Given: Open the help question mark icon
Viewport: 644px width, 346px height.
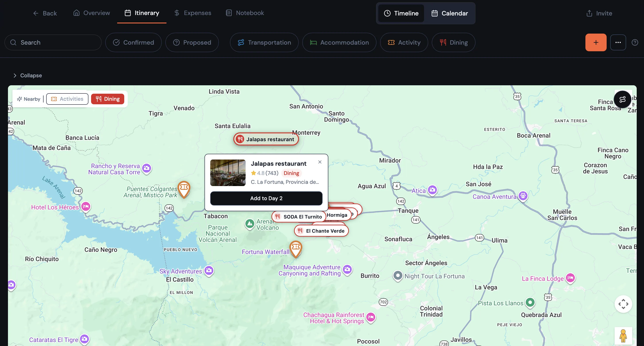Looking at the screenshot, I should coord(635,42).
